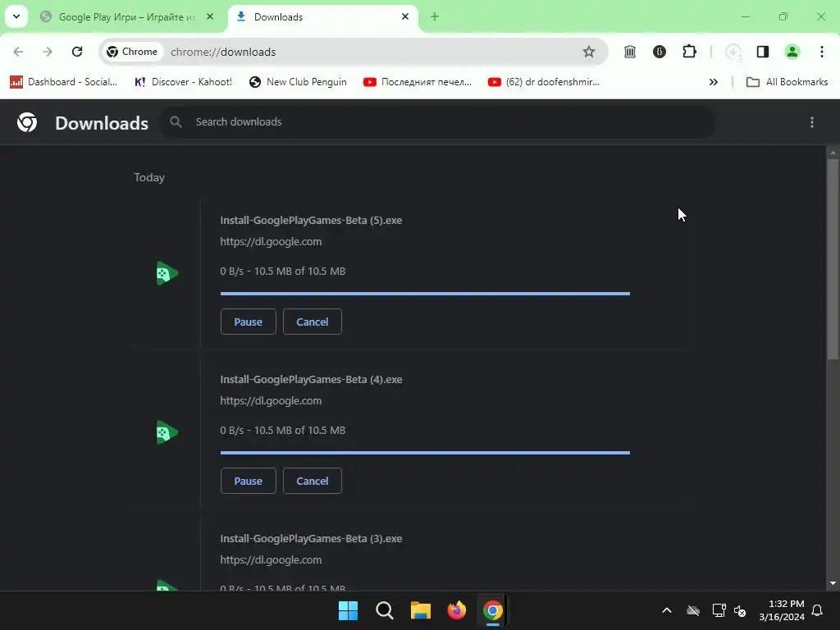Image resolution: width=840 pixels, height=630 pixels.
Task: Cancel the Beta (4).exe download
Action: tap(313, 481)
